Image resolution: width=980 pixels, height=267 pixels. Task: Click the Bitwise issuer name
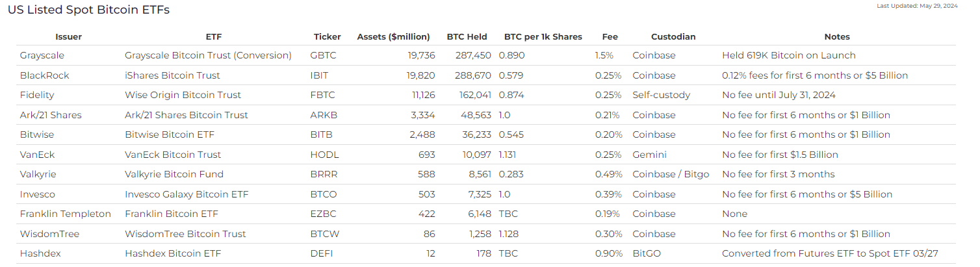click(x=37, y=135)
